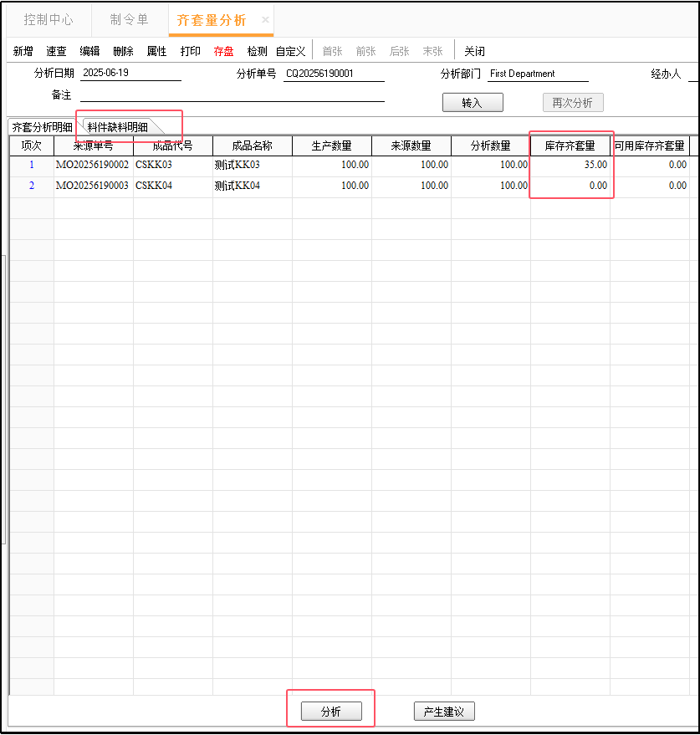Screen dimensions: 700x735
Task: Select row number 2
Action: [x=32, y=186]
